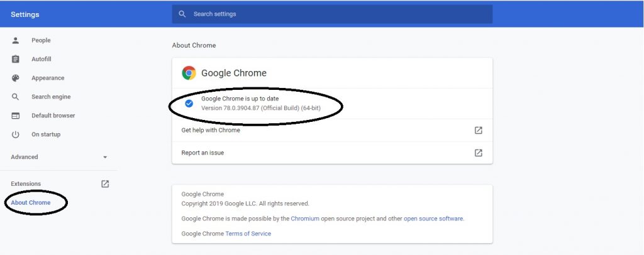Viewport: 644px width, 255px height.
Task: Open the Chromium project link
Action: coord(305,219)
